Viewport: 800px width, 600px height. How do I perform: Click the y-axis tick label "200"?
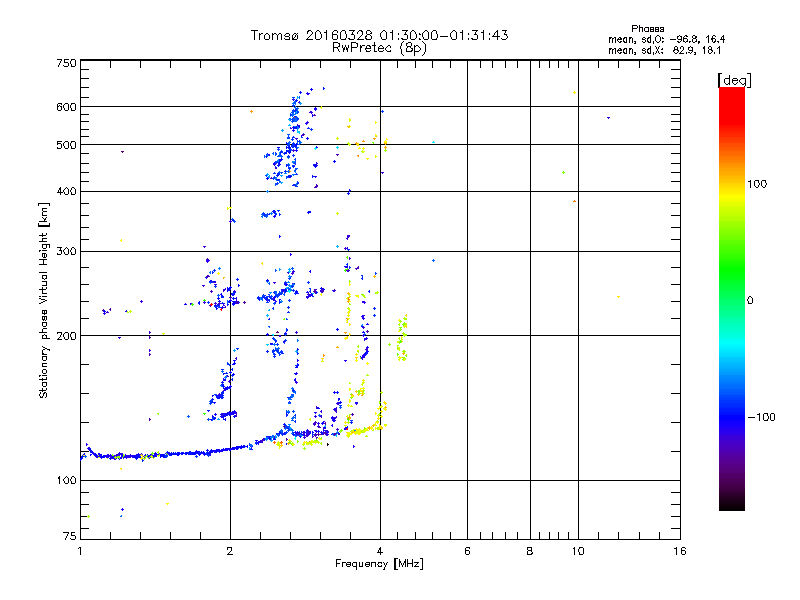tap(66, 336)
